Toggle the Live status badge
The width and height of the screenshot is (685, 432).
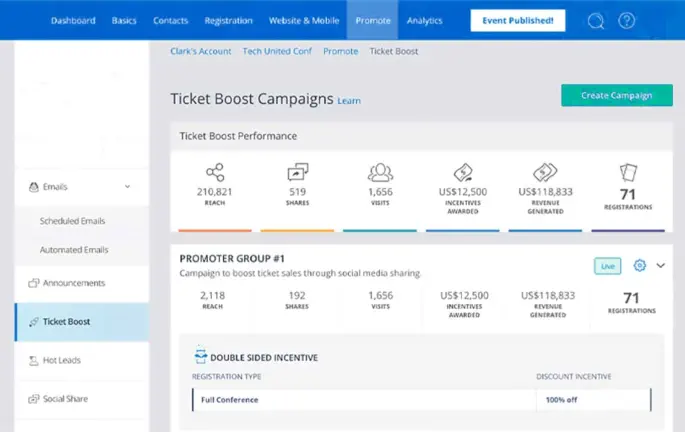[x=607, y=266]
